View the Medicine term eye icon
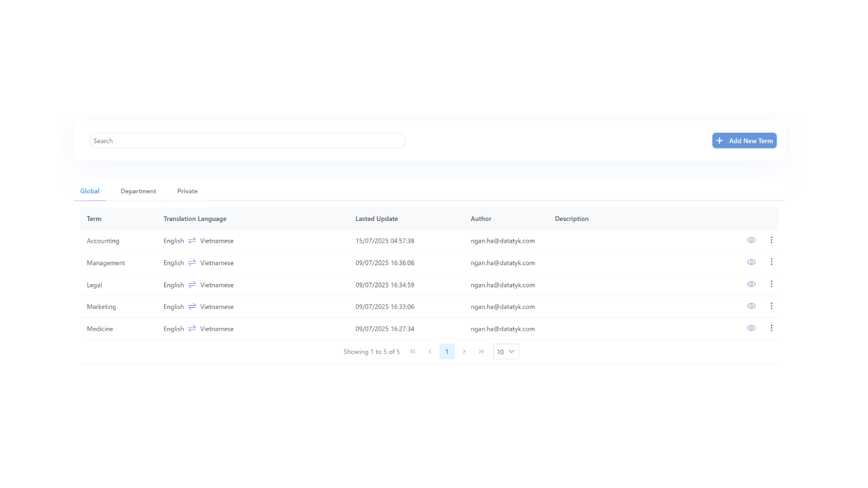 point(751,328)
